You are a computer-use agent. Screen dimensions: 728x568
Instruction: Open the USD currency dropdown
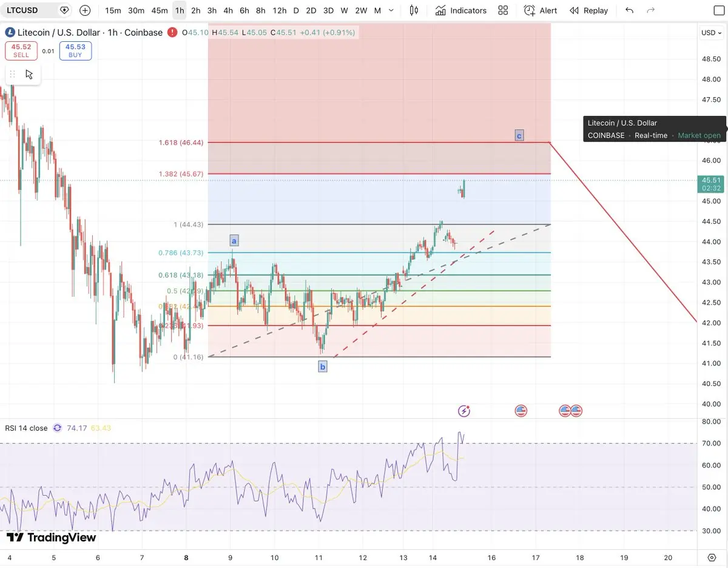[711, 33]
